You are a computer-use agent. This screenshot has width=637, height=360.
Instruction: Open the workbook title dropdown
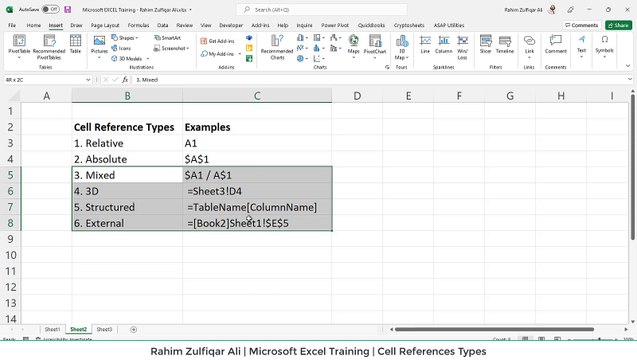coord(191,10)
